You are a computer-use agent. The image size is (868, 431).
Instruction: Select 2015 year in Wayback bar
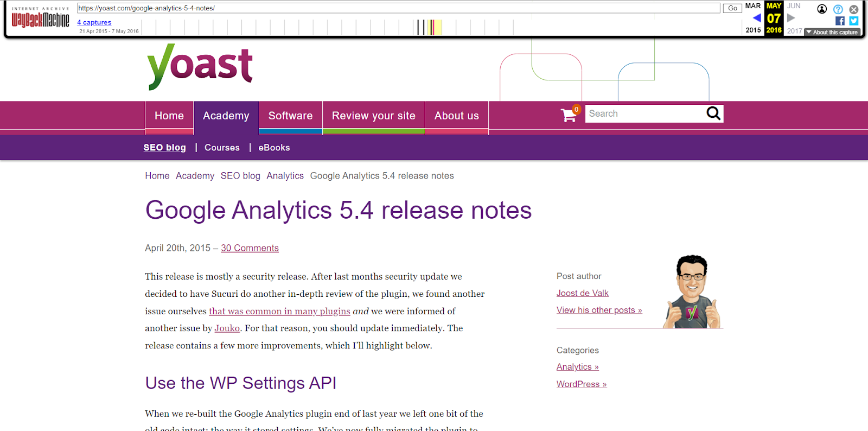point(753,30)
